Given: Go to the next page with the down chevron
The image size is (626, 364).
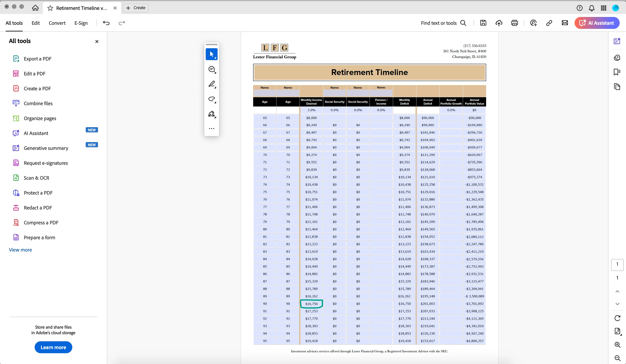Looking at the screenshot, I should click(617, 304).
